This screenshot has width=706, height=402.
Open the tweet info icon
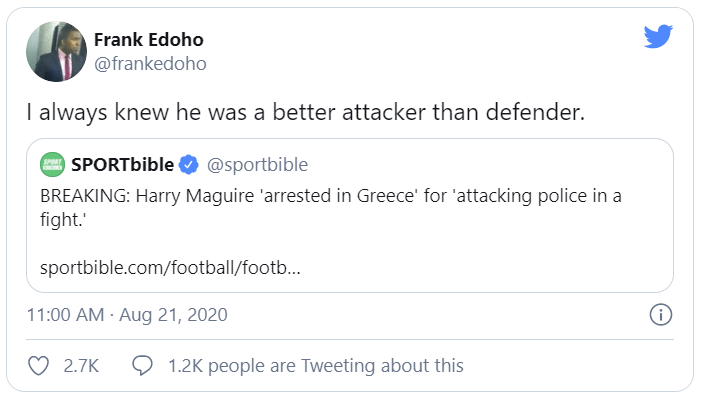click(x=660, y=315)
